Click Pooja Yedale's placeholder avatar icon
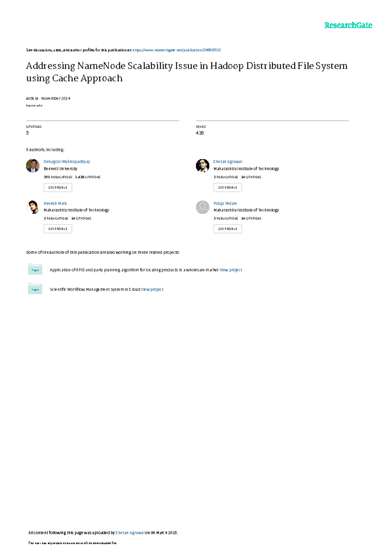The width and height of the screenshot is (392, 555). pyautogui.click(x=203, y=207)
